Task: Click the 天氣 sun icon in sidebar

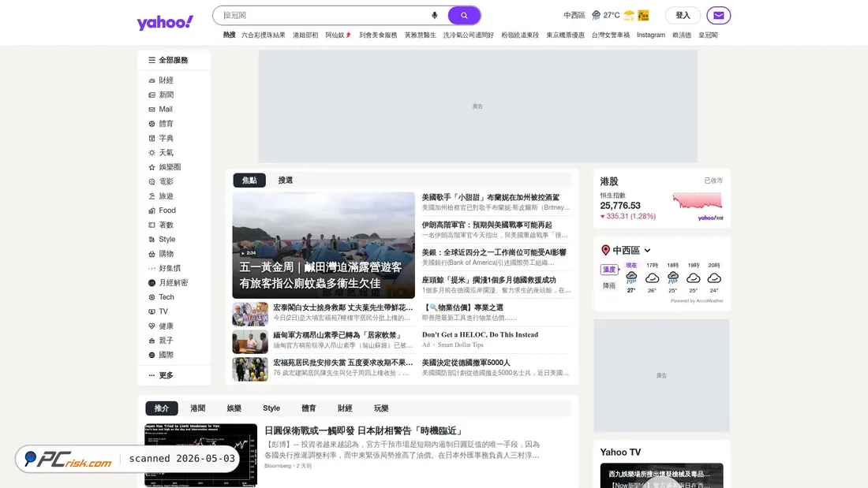Action: (152, 153)
